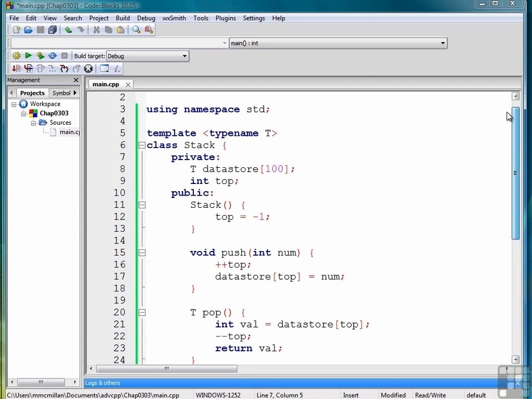Undo the last edit with green arrow
Screen dimensions: 532x399
[x=68, y=30]
